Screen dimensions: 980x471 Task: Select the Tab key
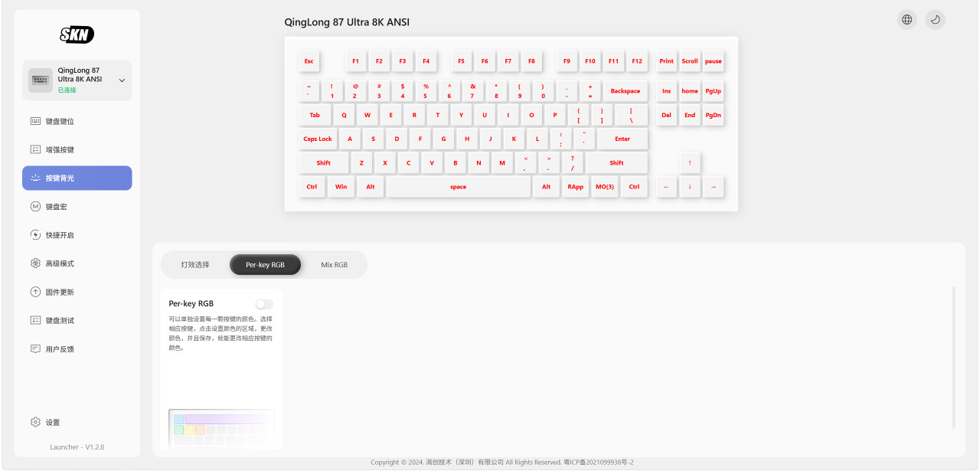(x=315, y=115)
